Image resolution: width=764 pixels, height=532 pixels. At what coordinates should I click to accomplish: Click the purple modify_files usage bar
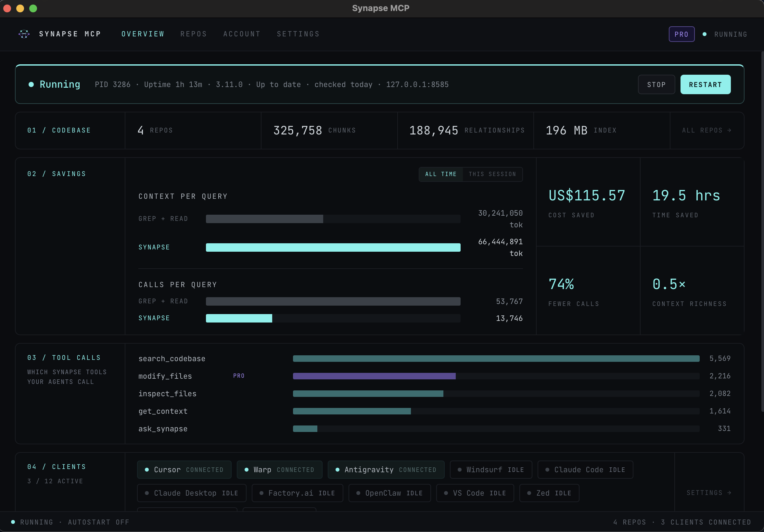point(374,376)
